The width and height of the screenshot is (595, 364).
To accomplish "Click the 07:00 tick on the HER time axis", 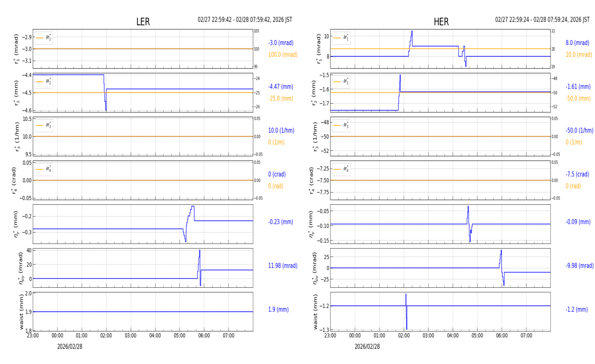I will pos(526,336).
